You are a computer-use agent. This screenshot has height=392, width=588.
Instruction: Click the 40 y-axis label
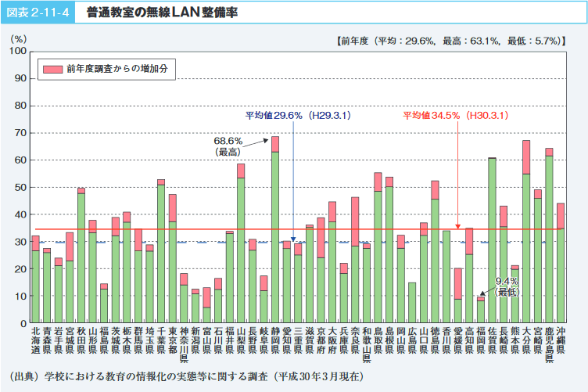pos(20,214)
